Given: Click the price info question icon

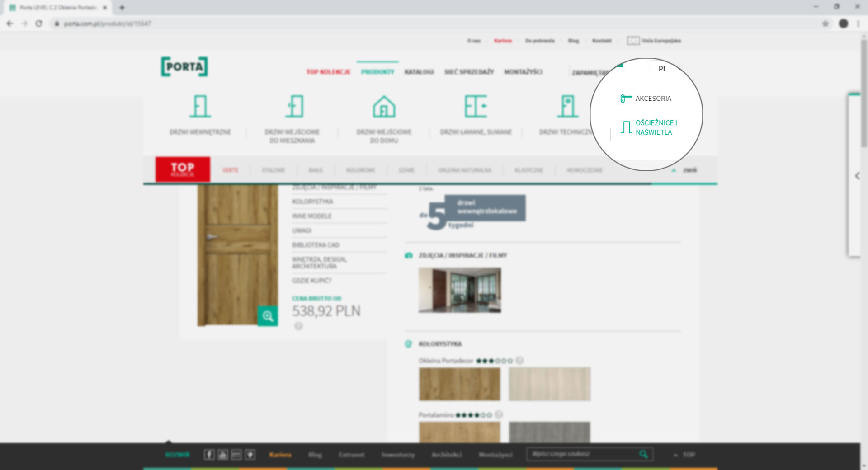Looking at the screenshot, I should (298, 326).
